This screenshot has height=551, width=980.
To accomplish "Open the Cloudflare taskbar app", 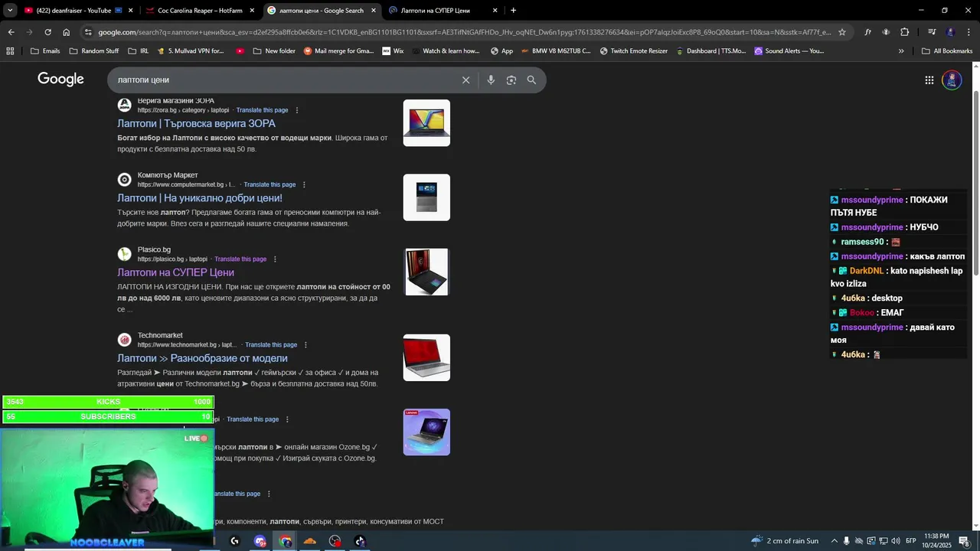I will pos(310,541).
